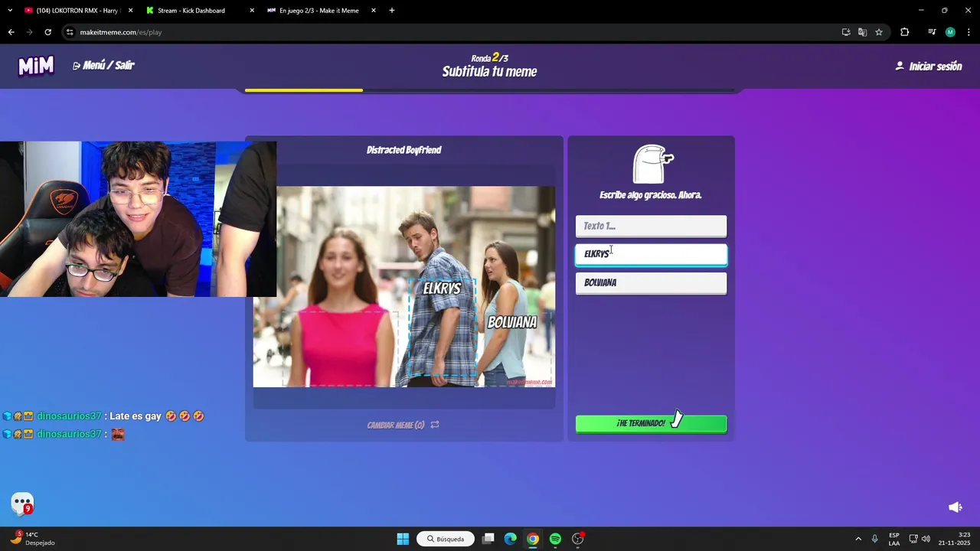Open the volume tray icon
Viewport: 980px width, 551px height.
926,539
